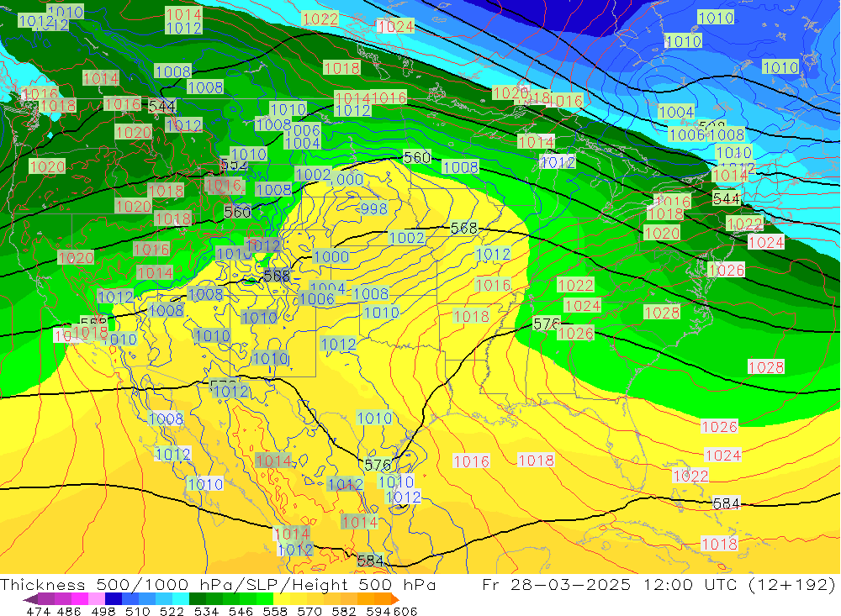
Task: Select the bright yellow swatch above 558
Action: point(282,599)
